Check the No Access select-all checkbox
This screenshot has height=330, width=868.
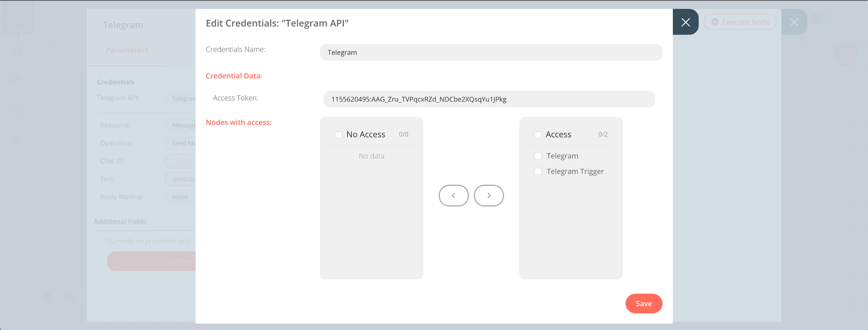click(339, 135)
